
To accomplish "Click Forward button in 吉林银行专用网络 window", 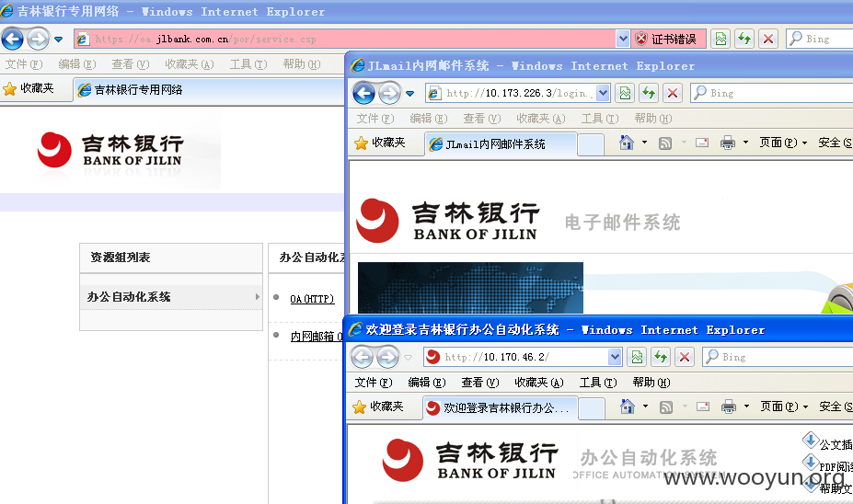I will [38, 40].
